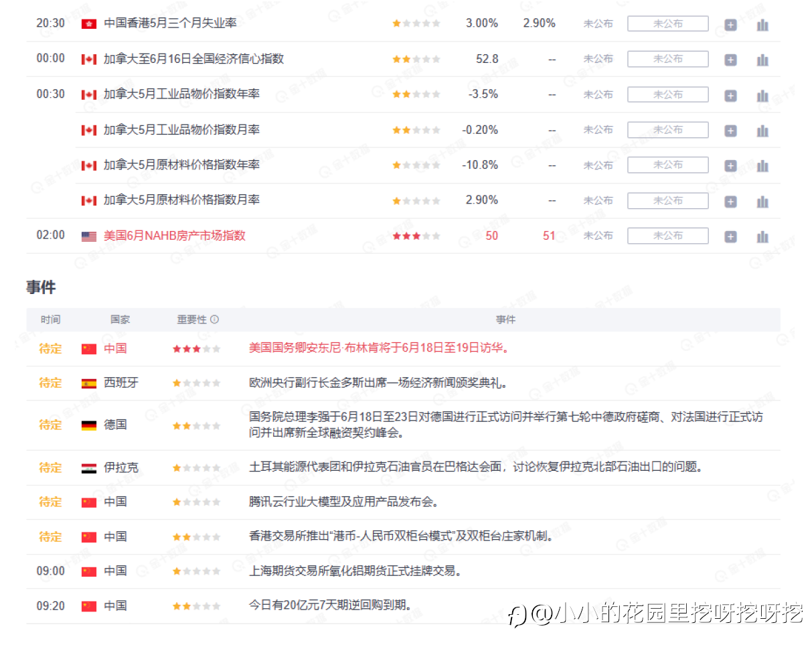Open chart icon for 加拿大5月工业品物价指数年率
This screenshot has height=651, width=812.
pyautogui.click(x=762, y=95)
